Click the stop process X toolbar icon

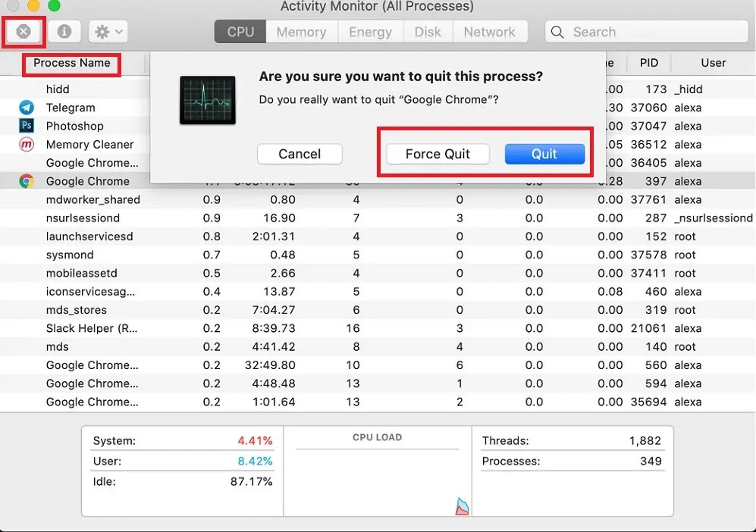click(x=24, y=32)
